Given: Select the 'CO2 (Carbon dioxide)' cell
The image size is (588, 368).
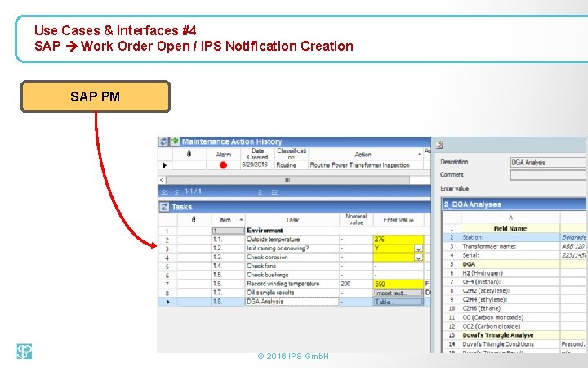Looking at the screenshot, I should (x=510, y=326).
